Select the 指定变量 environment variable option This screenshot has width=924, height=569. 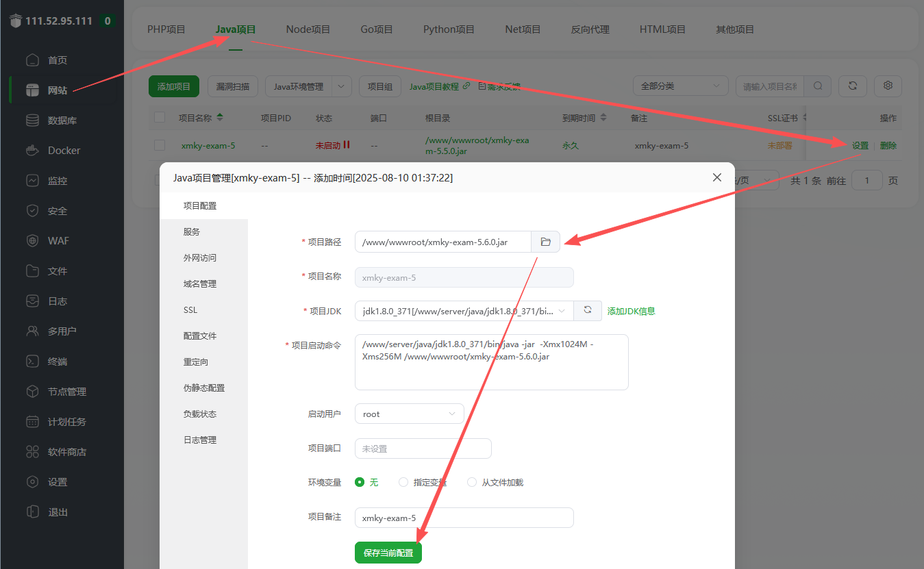click(x=403, y=482)
